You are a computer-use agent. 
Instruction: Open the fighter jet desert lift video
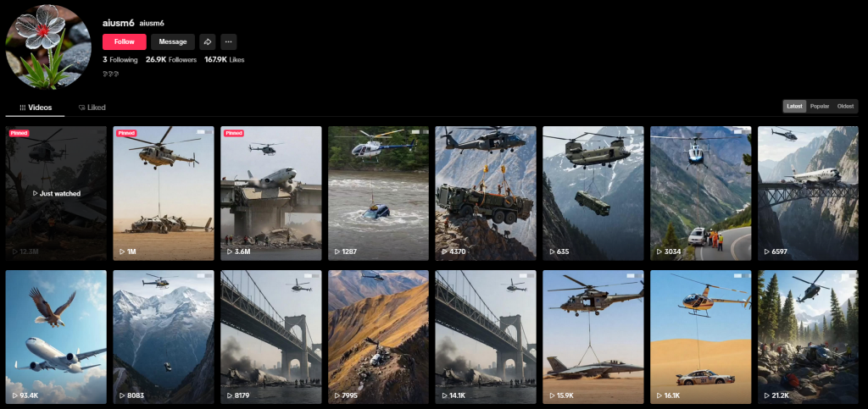pos(593,336)
